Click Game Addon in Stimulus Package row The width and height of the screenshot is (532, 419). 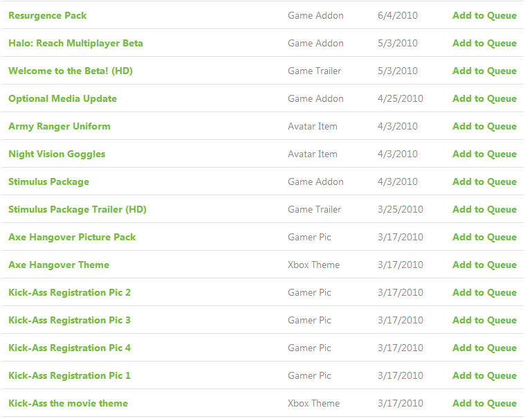(315, 181)
